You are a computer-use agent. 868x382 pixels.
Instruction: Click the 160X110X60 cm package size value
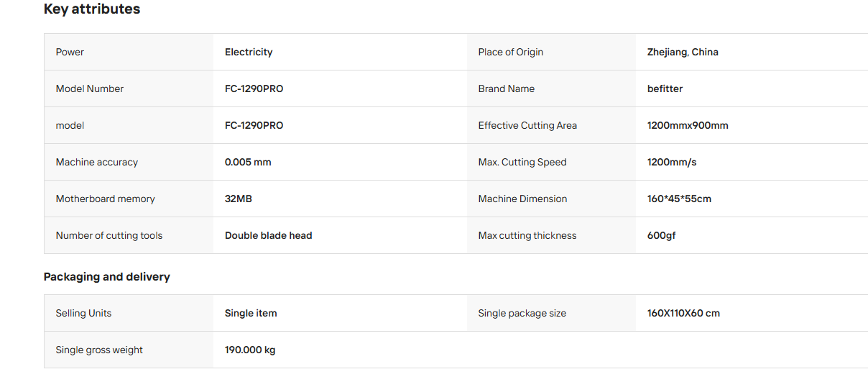683,313
